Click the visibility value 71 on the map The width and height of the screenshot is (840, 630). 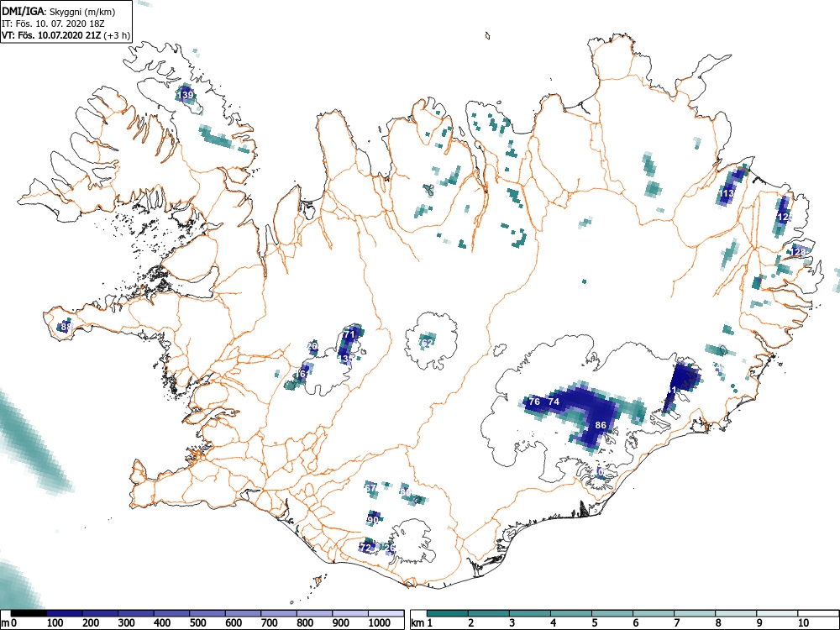pos(349,333)
